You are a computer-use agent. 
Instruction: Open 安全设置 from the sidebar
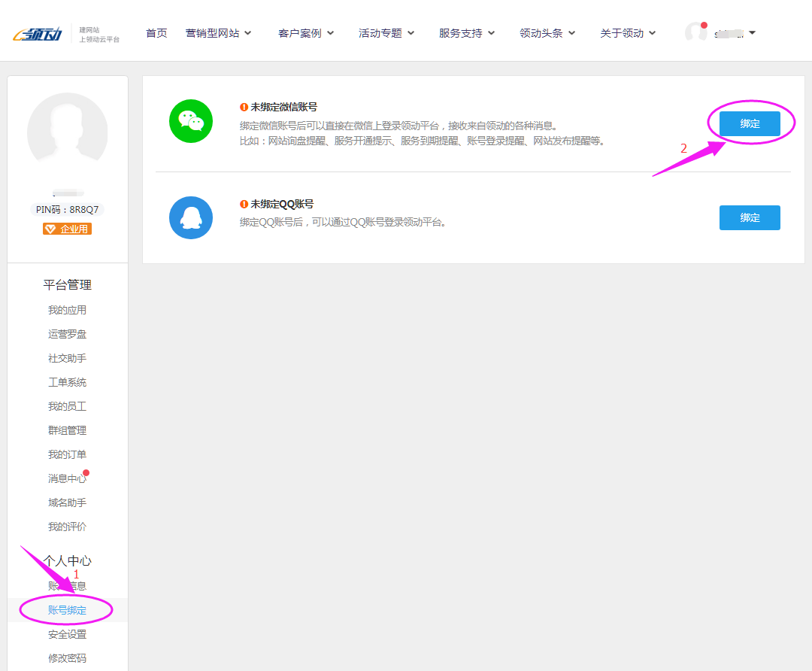pyautogui.click(x=67, y=633)
